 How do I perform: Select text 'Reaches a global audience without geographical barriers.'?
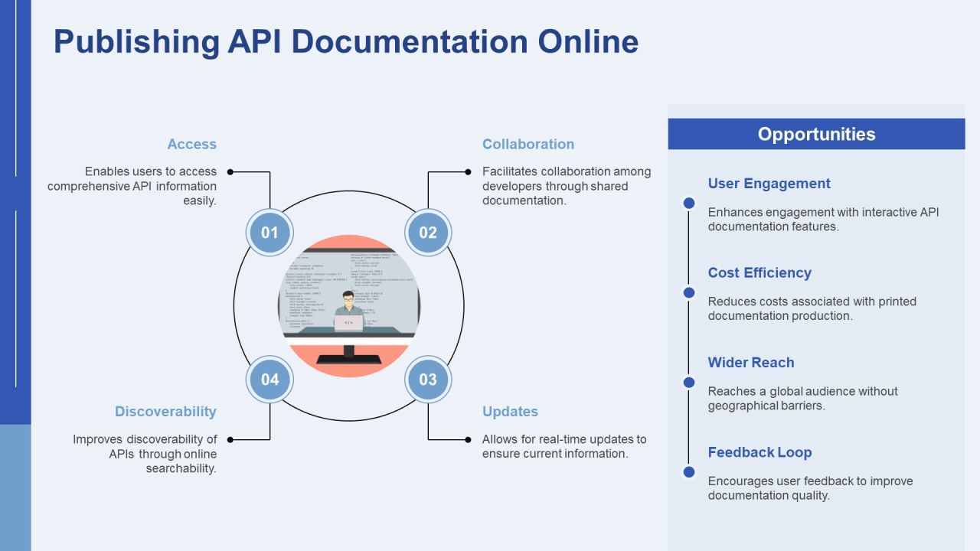point(803,398)
